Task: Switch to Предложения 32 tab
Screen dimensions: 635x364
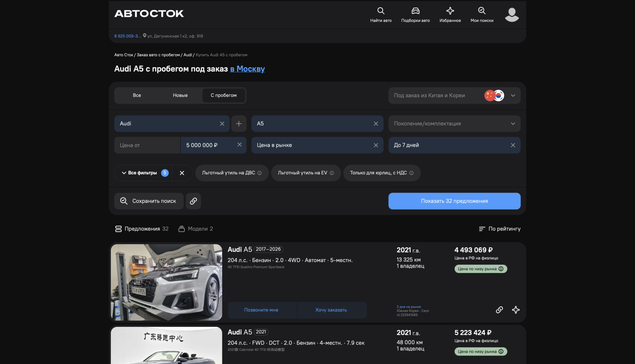Action: pyautogui.click(x=142, y=229)
